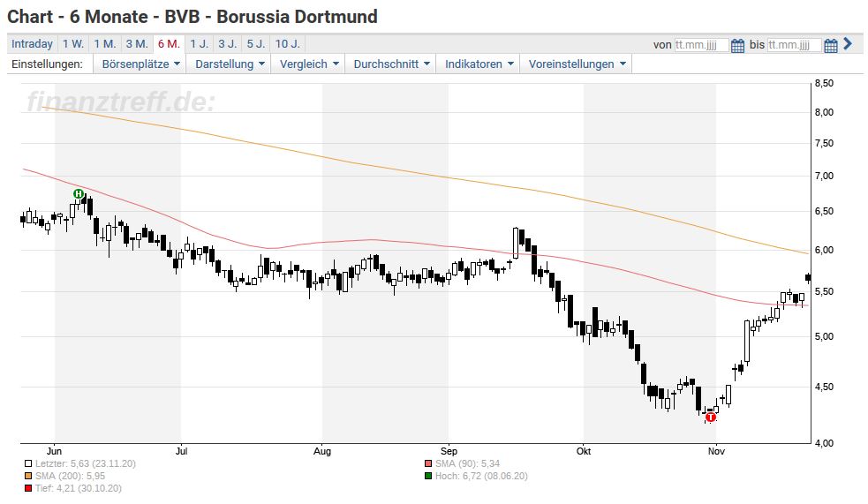Click the red Tief legend swatch

click(28, 488)
